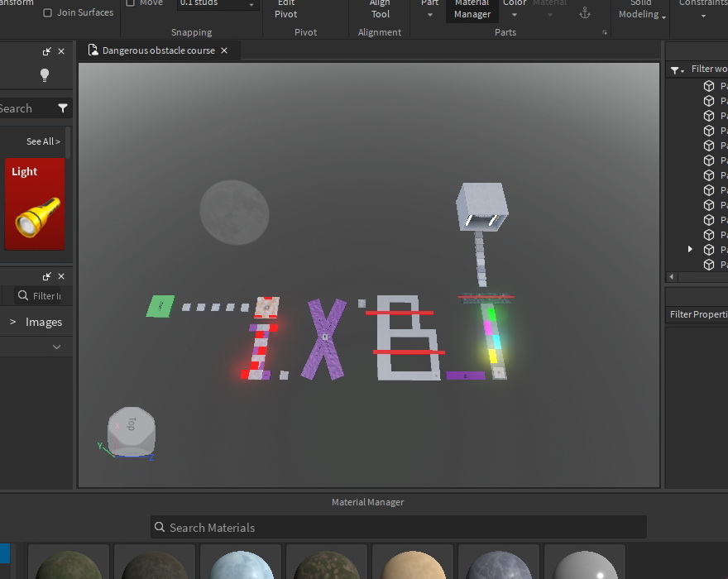Select the green pad in the viewport

point(160,306)
